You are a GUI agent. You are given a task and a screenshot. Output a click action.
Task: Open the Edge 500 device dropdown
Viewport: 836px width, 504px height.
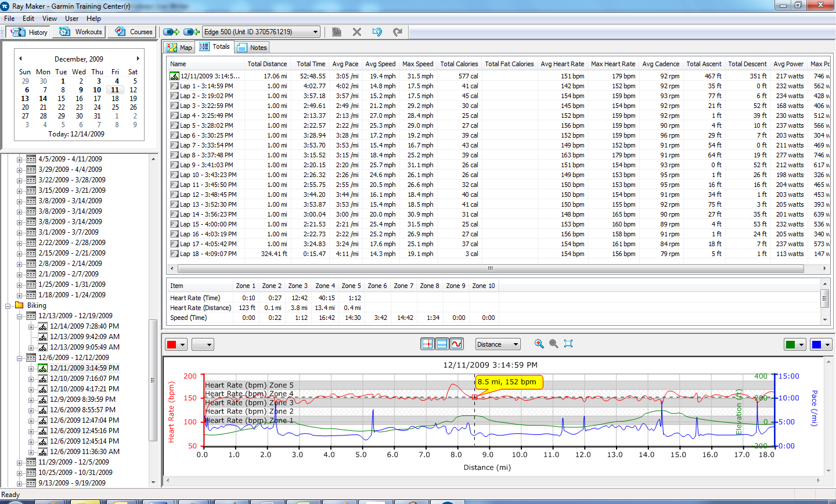pyautogui.click(x=261, y=32)
